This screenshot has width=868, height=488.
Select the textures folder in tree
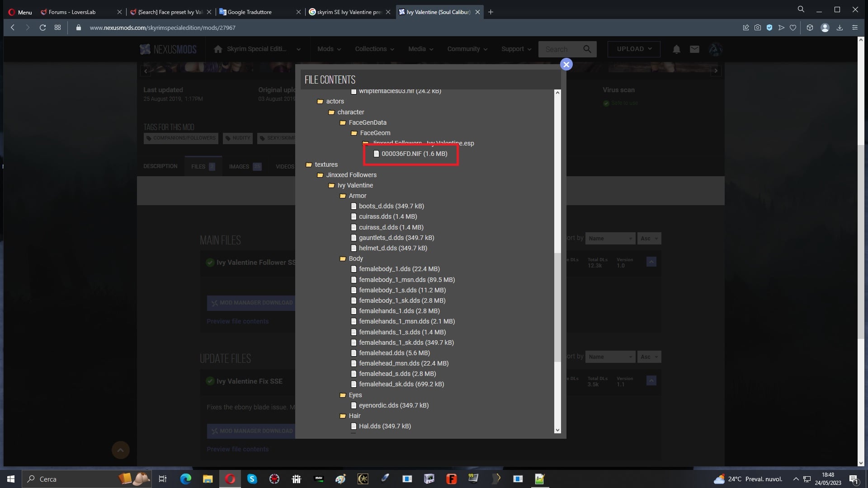tap(322, 164)
